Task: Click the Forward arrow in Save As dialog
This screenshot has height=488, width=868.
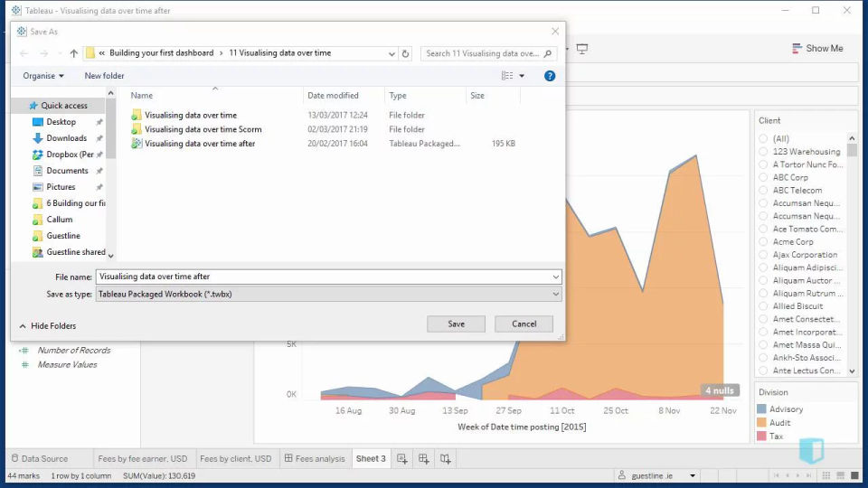Action: [43, 53]
